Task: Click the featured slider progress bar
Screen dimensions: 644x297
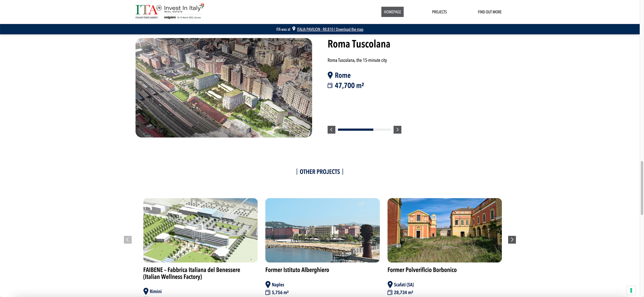Action: [364, 130]
